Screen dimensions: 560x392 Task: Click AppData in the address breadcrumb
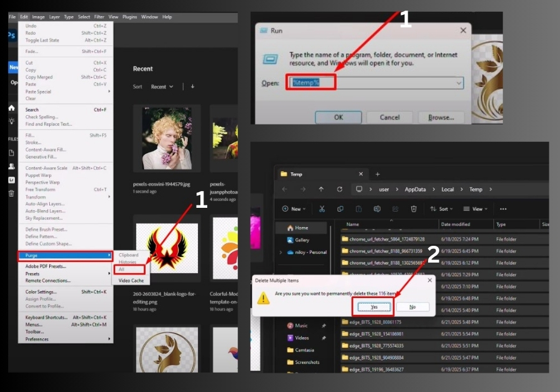pyautogui.click(x=415, y=190)
